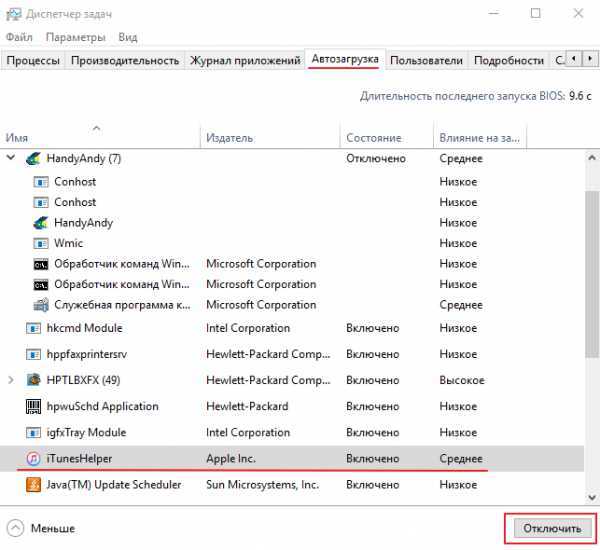
Task: Collapse details with the Меньше arrow
Action: [x=15, y=529]
